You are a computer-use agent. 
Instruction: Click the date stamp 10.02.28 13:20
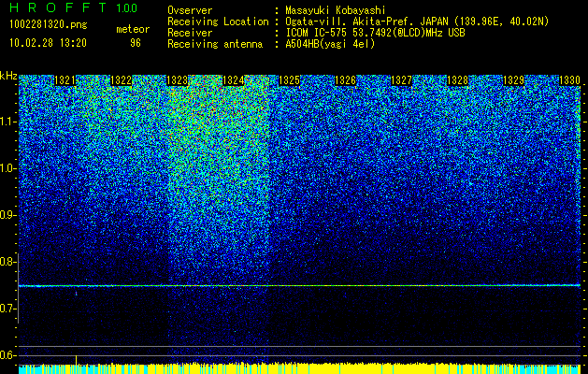[48, 43]
